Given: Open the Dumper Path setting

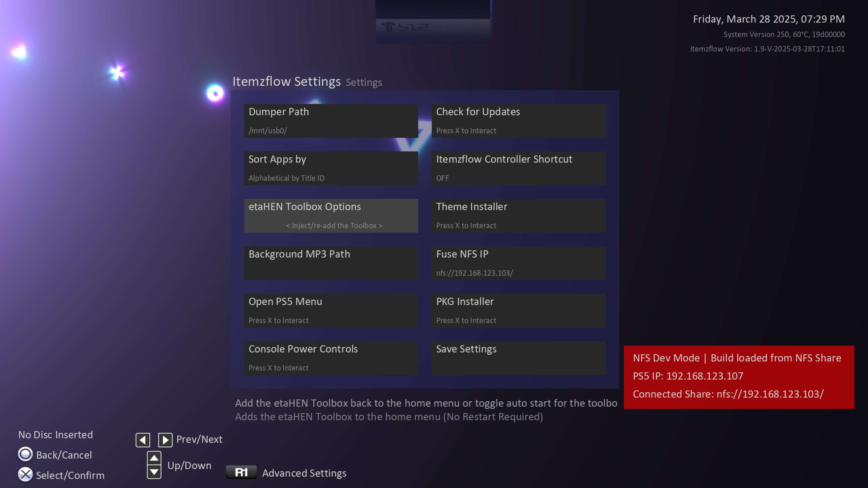Looking at the screenshot, I should [x=331, y=121].
